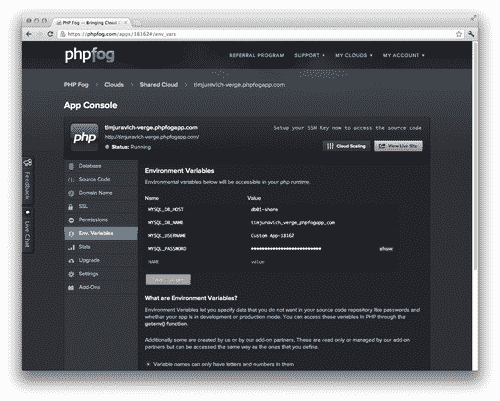Bookmark the page with the star icon
500x401 pixels.
tap(459, 34)
